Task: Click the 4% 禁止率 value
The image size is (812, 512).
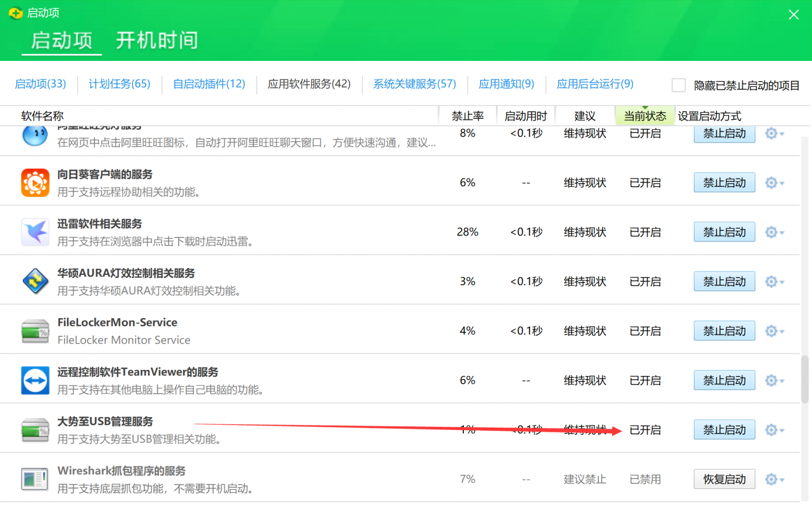Action: 467,331
